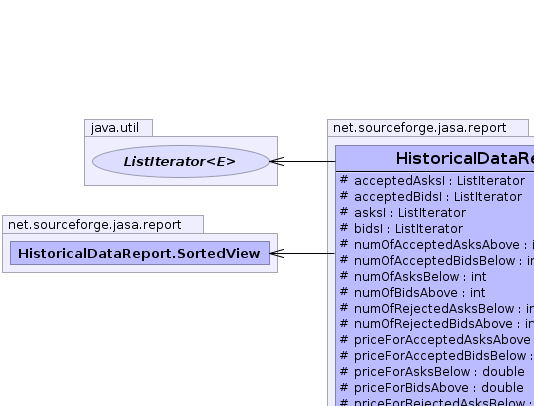The image size is (534, 406).
Task: Click the bidsI : ListIterator attribute
Action: [408, 229]
